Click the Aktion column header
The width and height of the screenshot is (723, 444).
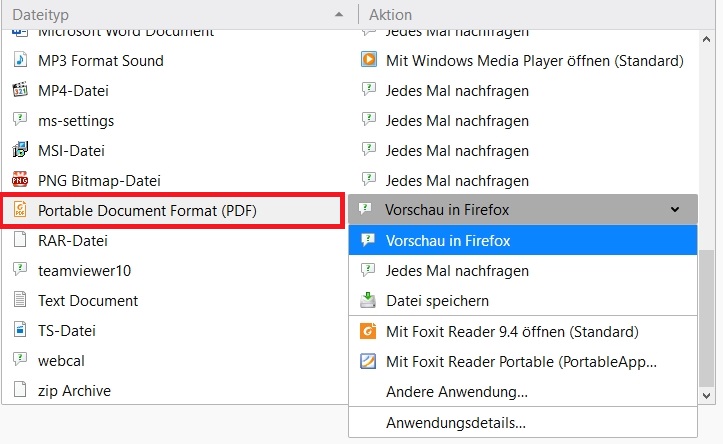[537, 15]
